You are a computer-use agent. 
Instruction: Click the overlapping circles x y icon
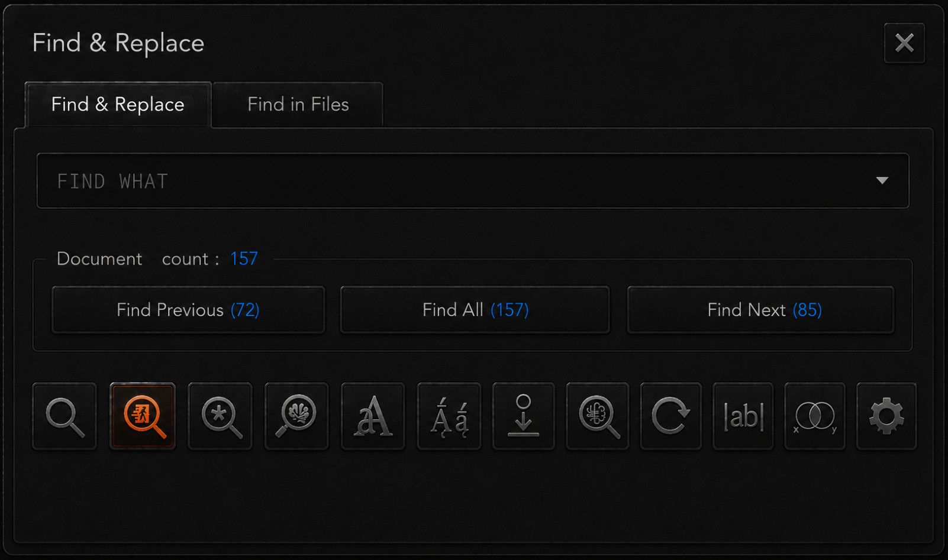(815, 416)
